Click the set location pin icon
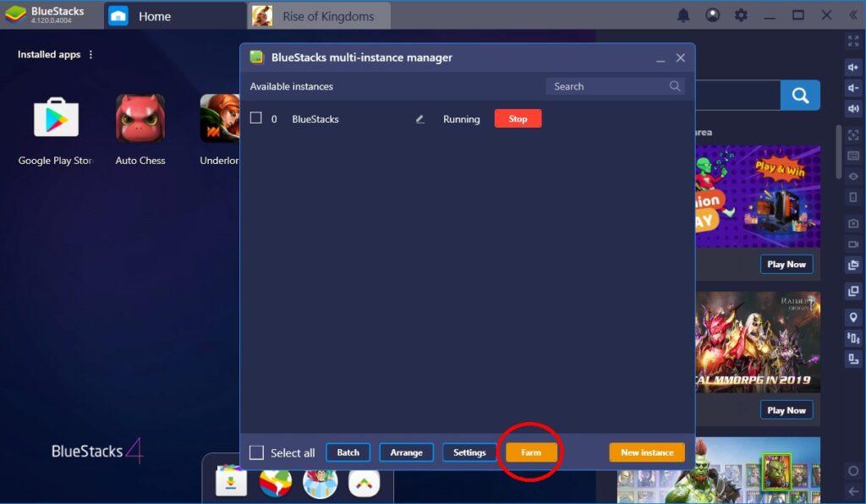Image resolution: width=866 pixels, height=504 pixels. 852,317
